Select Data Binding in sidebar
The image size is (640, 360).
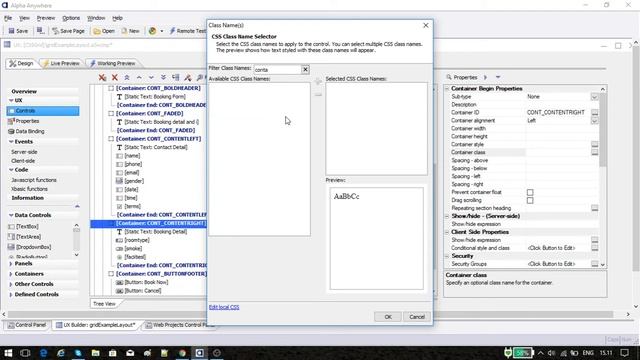click(x=30, y=131)
